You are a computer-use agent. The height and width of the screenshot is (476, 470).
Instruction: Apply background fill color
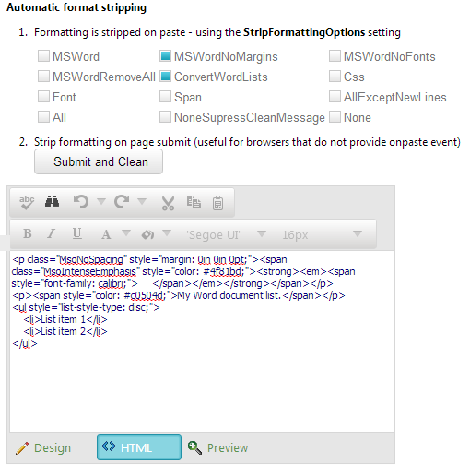147,235
